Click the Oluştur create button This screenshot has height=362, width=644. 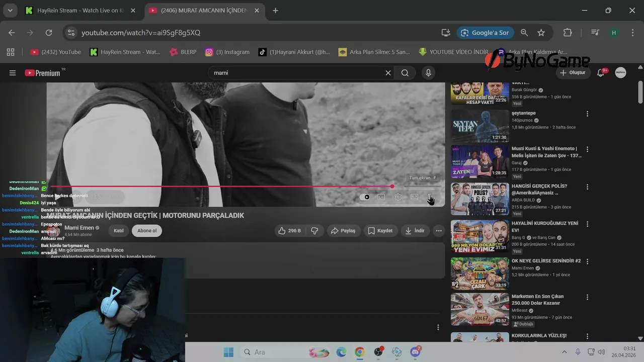tap(573, 73)
